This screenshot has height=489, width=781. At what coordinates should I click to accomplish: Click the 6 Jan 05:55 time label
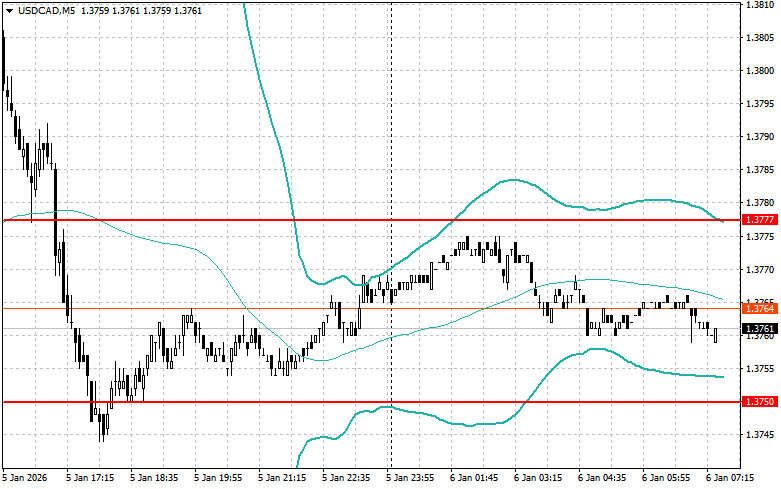pos(666,478)
